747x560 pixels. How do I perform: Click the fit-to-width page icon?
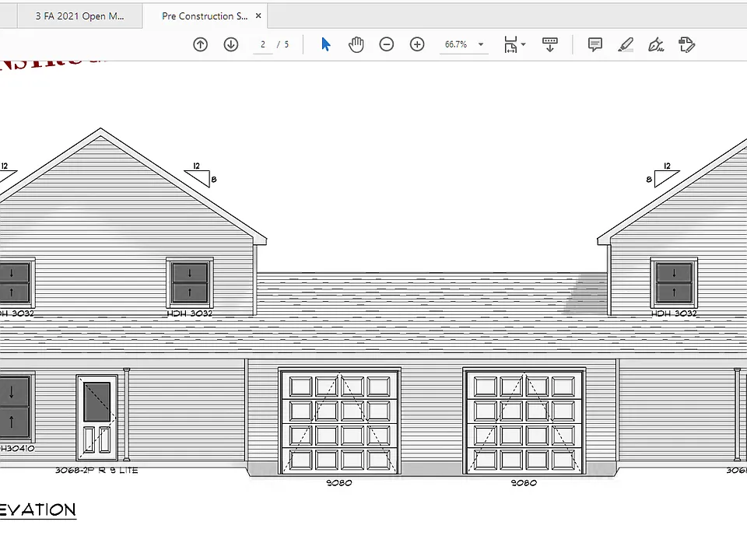[x=510, y=45]
